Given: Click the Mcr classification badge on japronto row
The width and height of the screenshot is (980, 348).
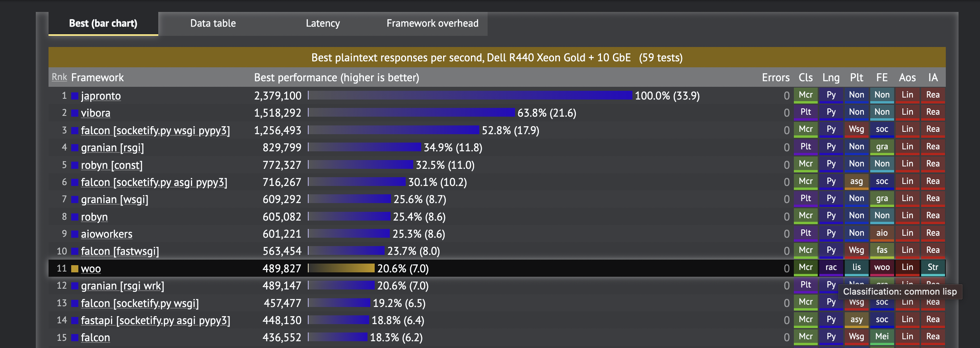Looking at the screenshot, I should [x=805, y=95].
